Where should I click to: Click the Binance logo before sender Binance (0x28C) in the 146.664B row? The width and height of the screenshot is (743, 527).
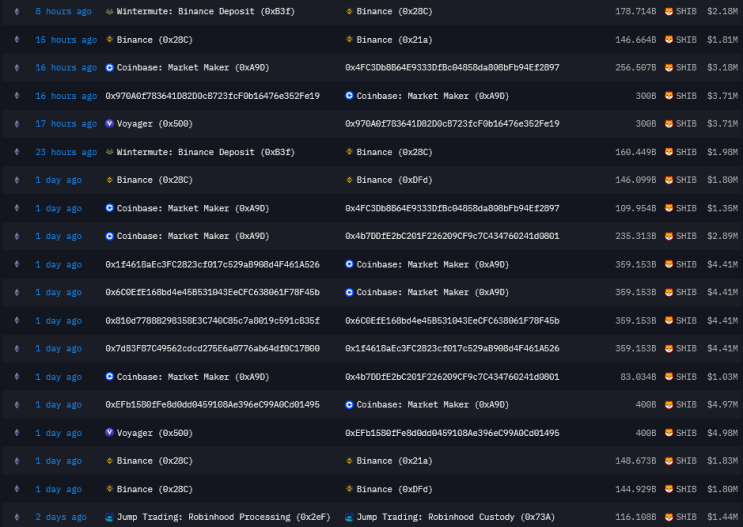coord(109,39)
